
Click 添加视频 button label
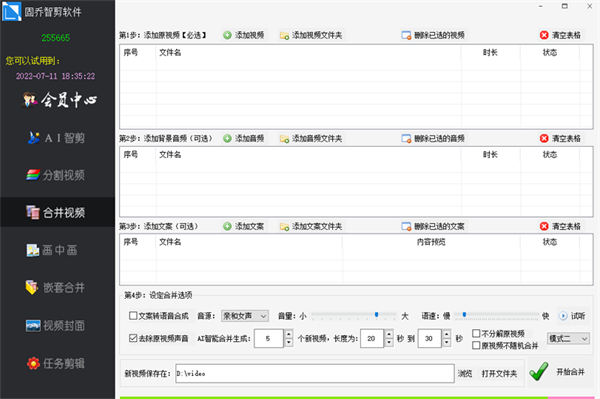[249, 35]
